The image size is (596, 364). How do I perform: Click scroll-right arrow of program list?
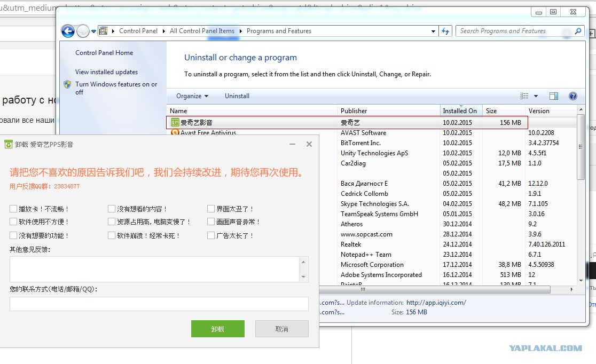click(x=571, y=289)
